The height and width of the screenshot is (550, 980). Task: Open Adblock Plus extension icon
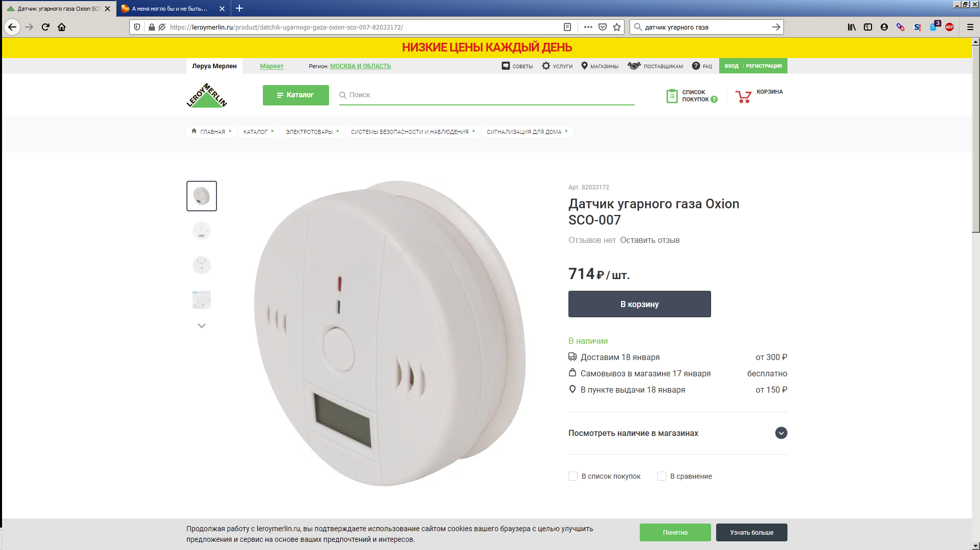pos(949,27)
